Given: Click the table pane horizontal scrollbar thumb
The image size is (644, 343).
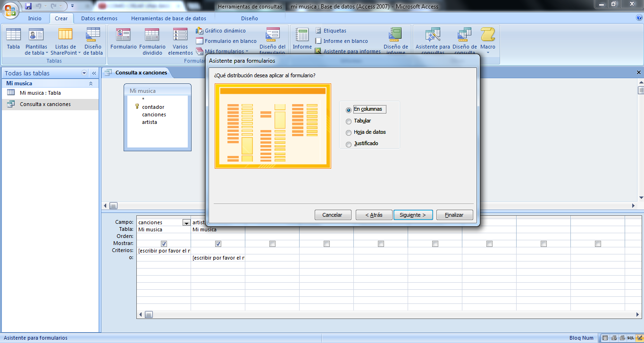Looking at the screenshot, I should [113, 206].
